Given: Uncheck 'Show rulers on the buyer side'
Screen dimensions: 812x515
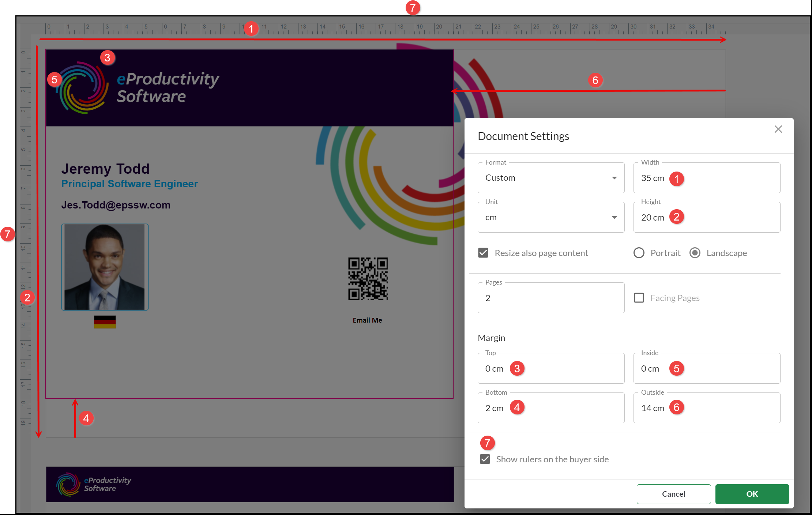Looking at the screenshot, I should click(x=485, y=459).
